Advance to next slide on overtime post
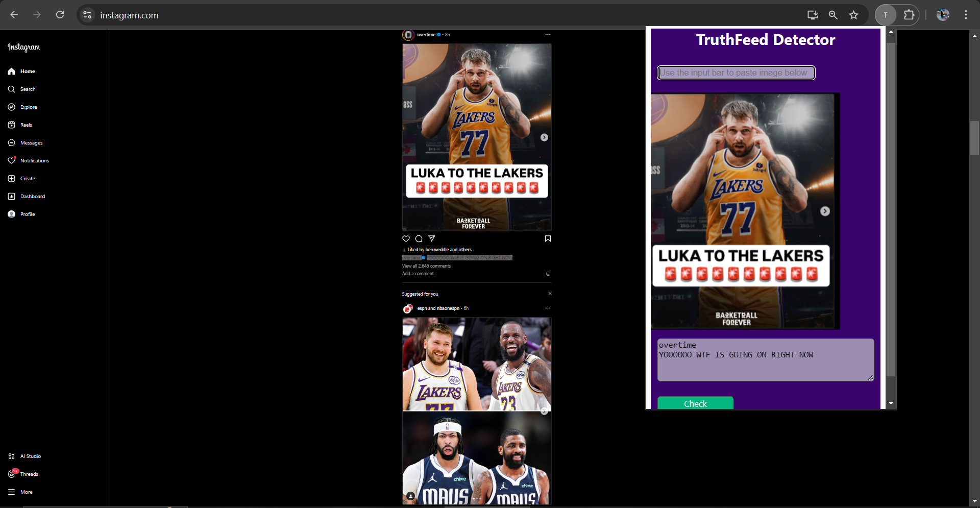This screenshot has height=508, width=980. pos(544,137)
